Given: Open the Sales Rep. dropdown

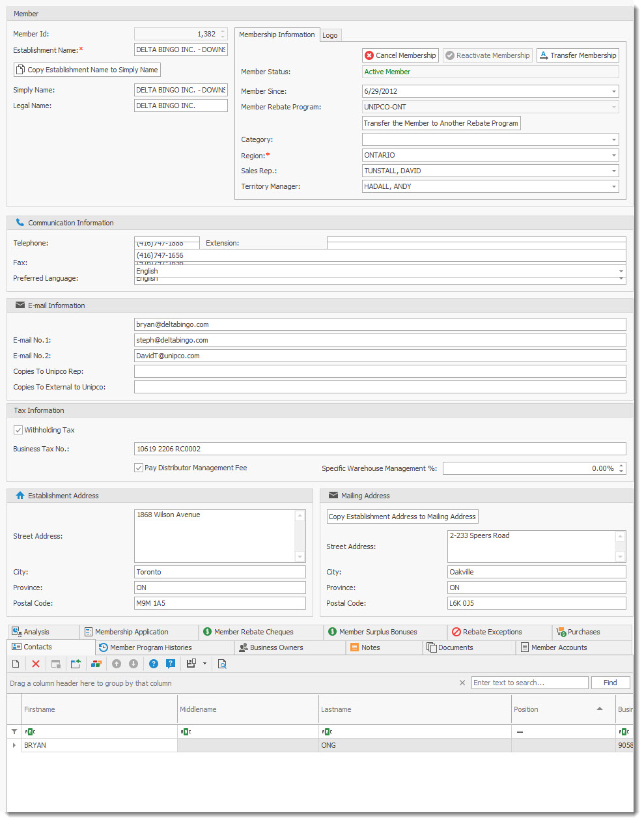Looking at the screenshot, I should point(613,171).
